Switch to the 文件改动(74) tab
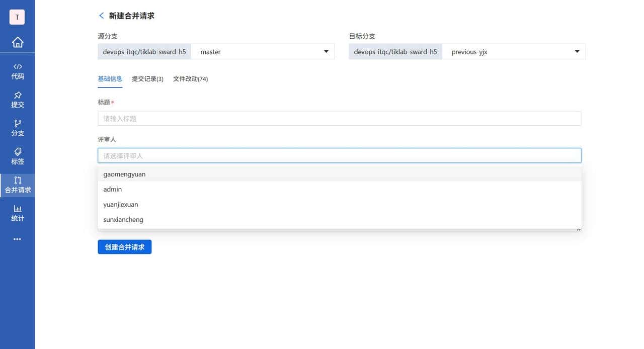This screenshot has height=349, width=644. 190,79
